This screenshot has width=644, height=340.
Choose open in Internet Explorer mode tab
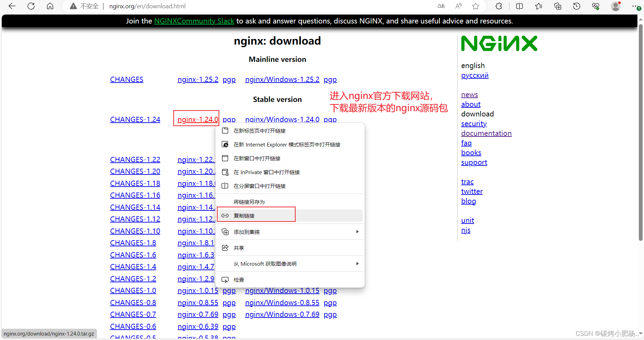(x=290, y=144)
